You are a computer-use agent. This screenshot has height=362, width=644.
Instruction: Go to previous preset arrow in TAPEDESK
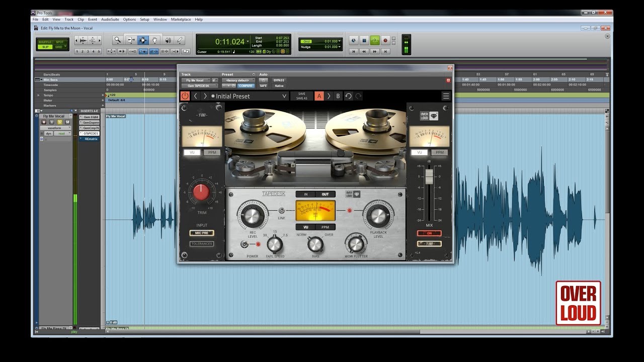[x=196, y=96]
